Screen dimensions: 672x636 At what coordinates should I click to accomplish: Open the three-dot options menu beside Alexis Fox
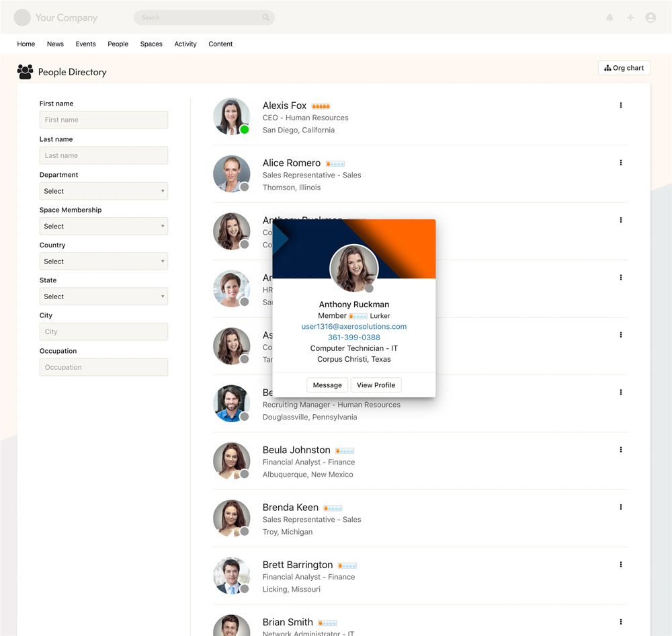pos(620,106)
